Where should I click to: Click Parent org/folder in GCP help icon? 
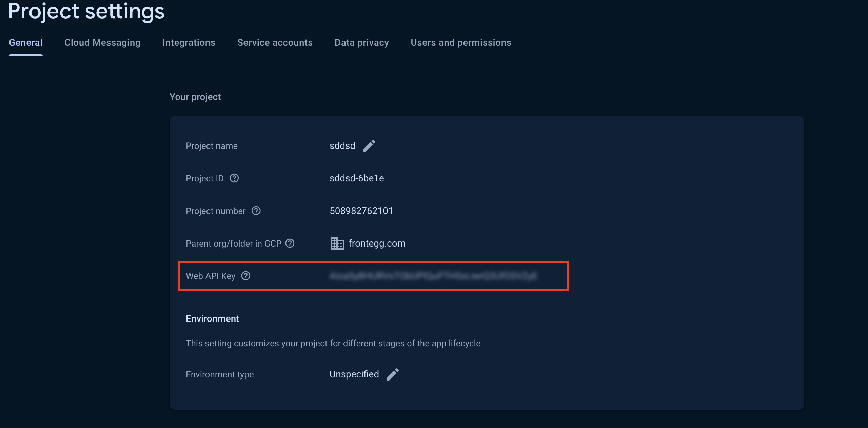290,243
